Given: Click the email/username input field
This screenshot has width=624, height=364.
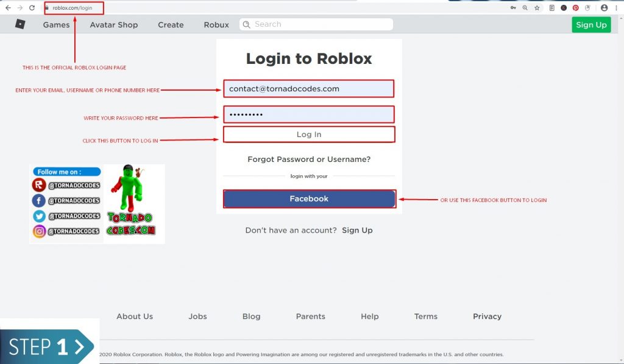Looking at the screenshot, I should pos(308,89).
